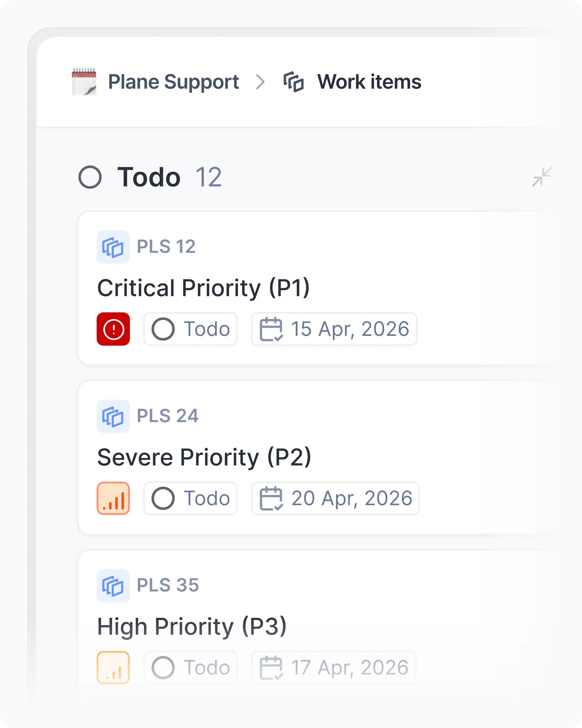The image size is (582, 728).
Task: Change the 15 Apr, 2026 due date
Action: point(334,329)
